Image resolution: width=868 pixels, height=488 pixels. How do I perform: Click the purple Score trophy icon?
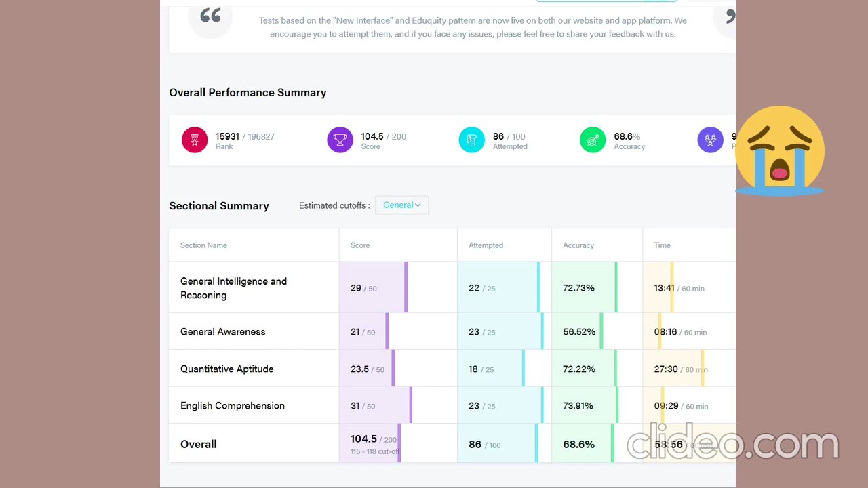(x=340, y=140)
